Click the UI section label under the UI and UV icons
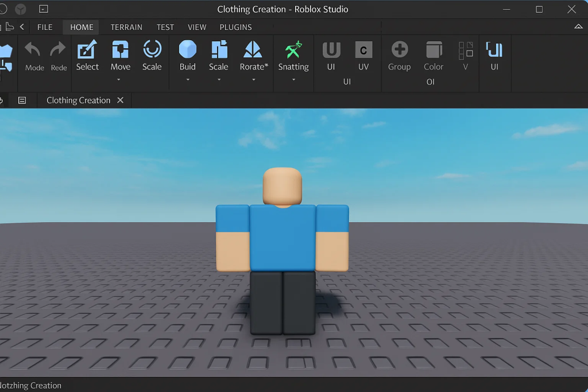Image resolution: width=588 pixels, height=392 pixels. pyautogui.click(x=347, y=81)
